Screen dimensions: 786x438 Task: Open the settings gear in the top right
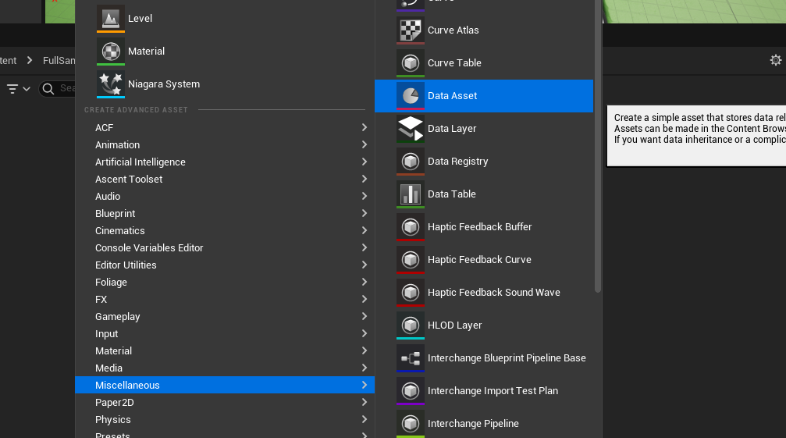click(775, 60)
